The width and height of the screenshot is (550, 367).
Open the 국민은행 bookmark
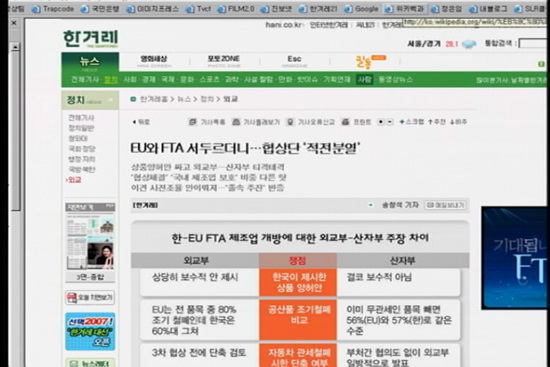[100, 9]
